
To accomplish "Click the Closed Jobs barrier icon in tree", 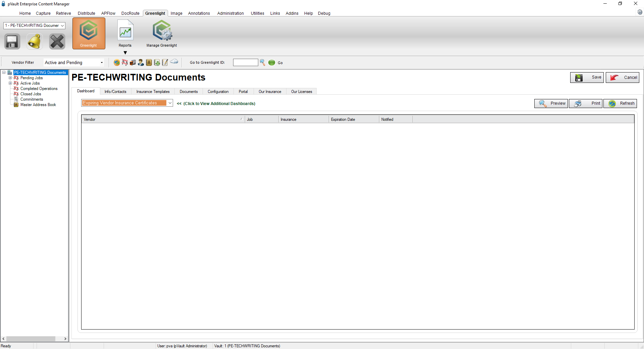I will (x=16, y=94).
